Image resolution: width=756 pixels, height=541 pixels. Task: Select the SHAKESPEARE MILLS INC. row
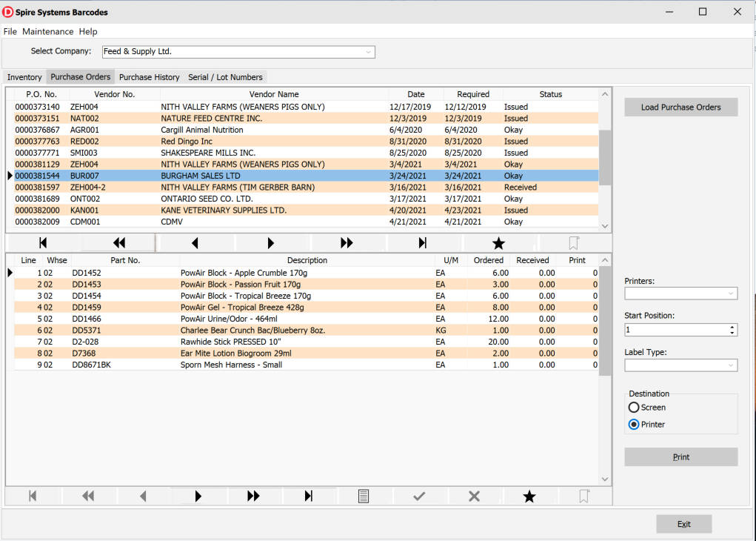pos(306,153)
